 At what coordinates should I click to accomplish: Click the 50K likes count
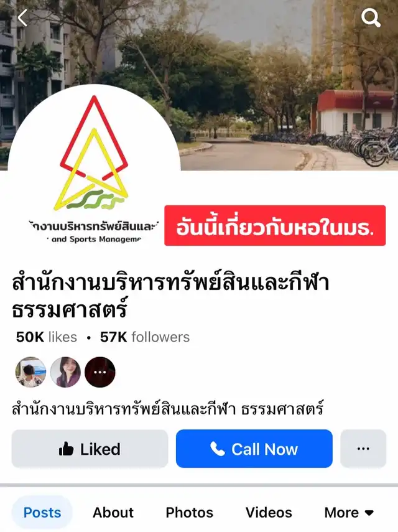click(47, 337)
